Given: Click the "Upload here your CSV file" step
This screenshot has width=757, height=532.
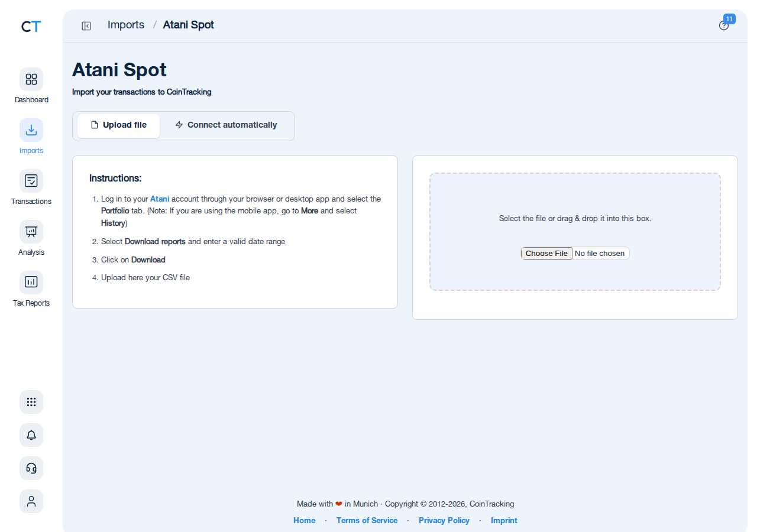Looking at the screenshot, I should [x=145, y=277].
